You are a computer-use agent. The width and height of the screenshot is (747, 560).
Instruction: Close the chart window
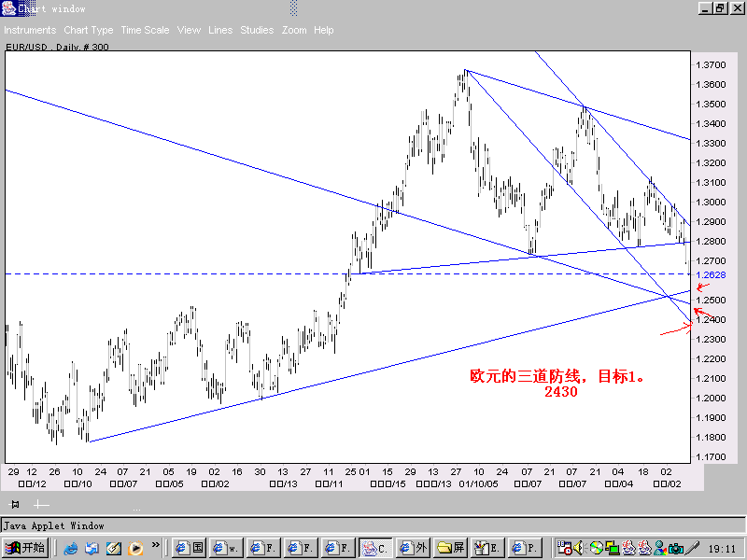coord(738,8)
